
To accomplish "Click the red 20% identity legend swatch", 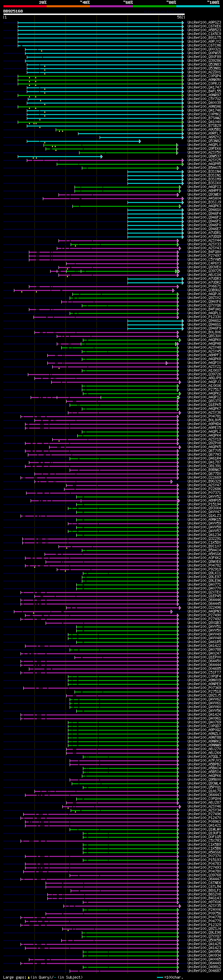I will point(25,6).
